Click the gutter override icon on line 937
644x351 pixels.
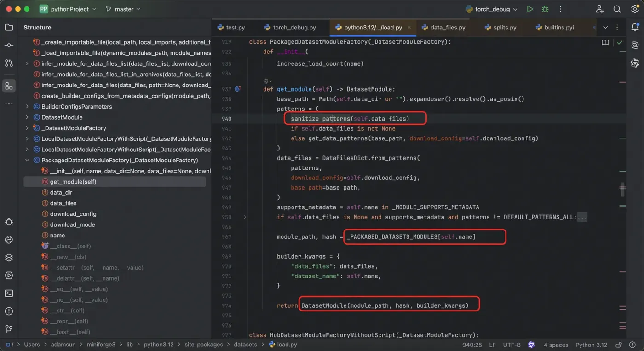(238, 89)
